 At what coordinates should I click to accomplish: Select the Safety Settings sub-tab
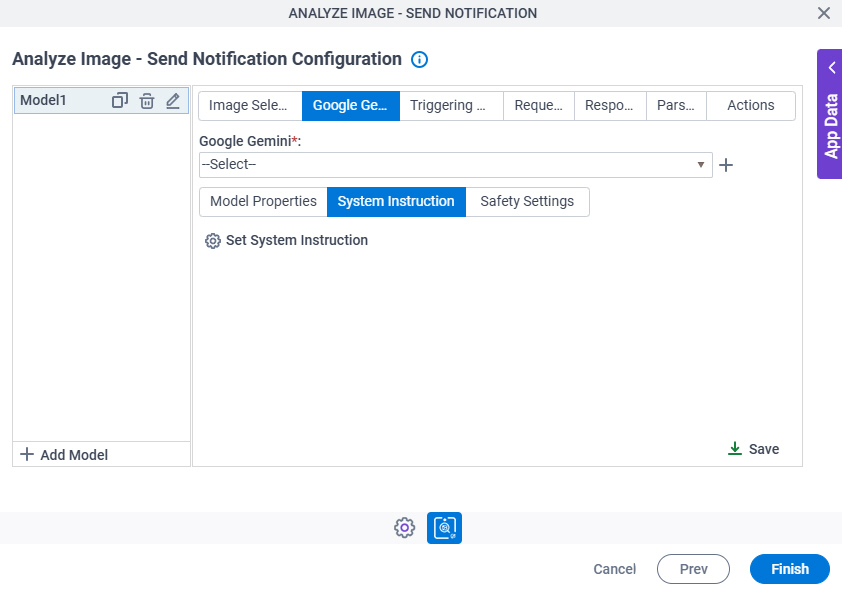pyautogui.click(x=527, y=202)
